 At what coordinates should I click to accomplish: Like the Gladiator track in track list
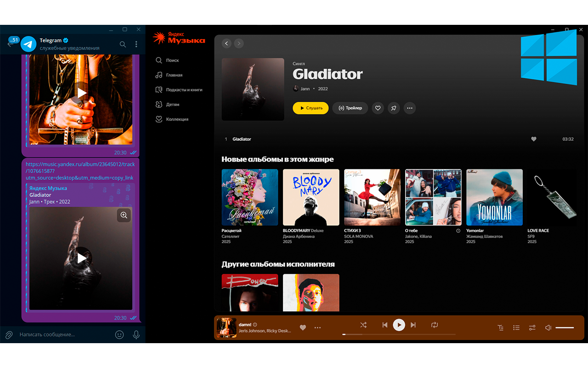[x=534, y=139]
